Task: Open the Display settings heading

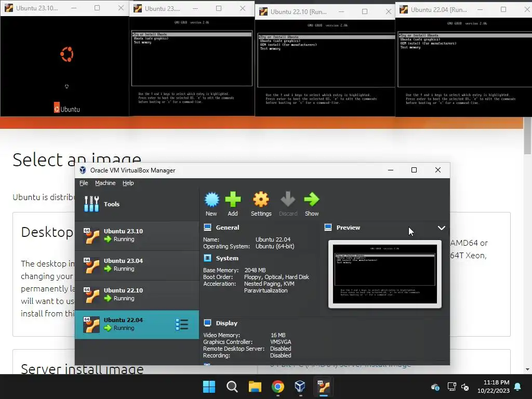Action: 227,323
